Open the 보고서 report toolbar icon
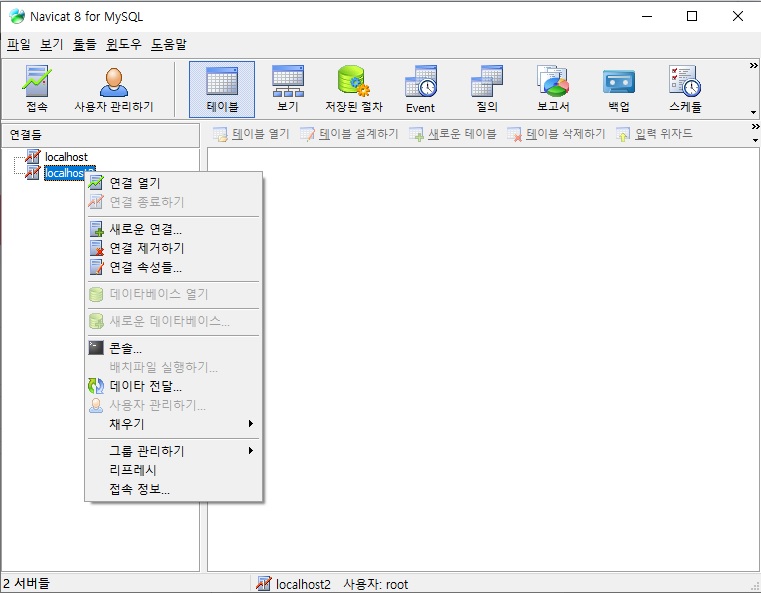 pyautogui.click(x=553, y=89)
